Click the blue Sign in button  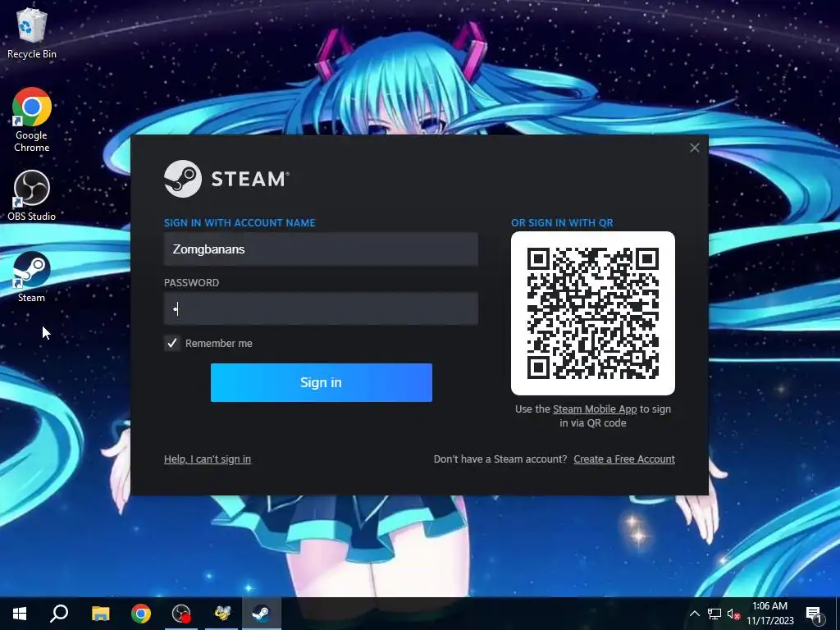[322, 382]
